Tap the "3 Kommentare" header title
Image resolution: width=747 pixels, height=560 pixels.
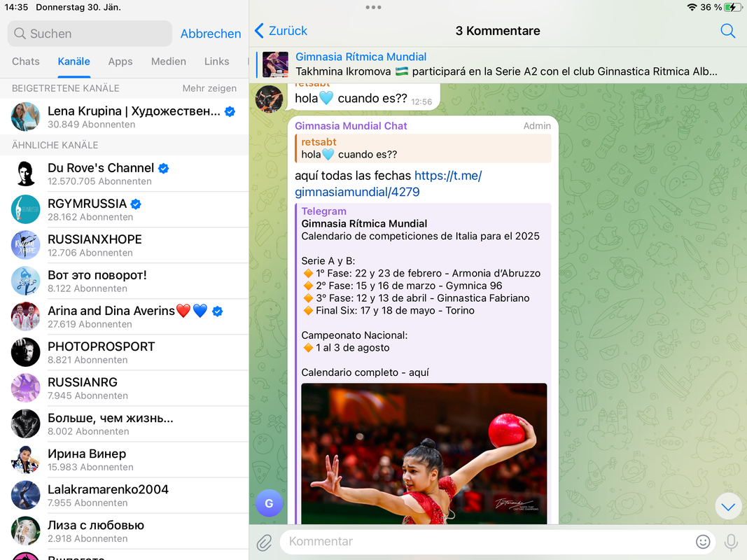tap(498, 31)
